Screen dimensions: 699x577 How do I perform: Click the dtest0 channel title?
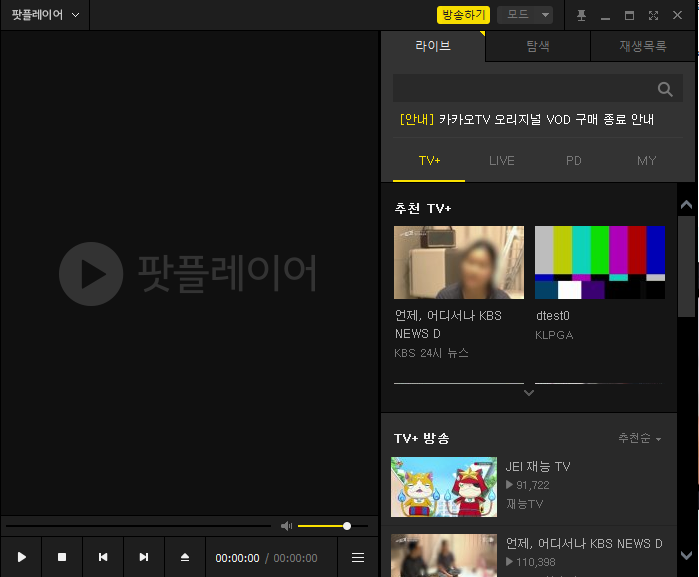(553, 316)
